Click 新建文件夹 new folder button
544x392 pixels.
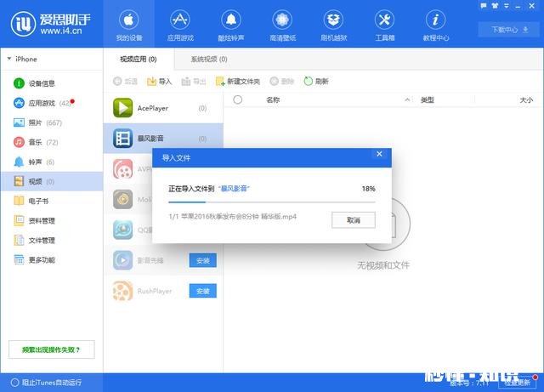coord(238,82)
